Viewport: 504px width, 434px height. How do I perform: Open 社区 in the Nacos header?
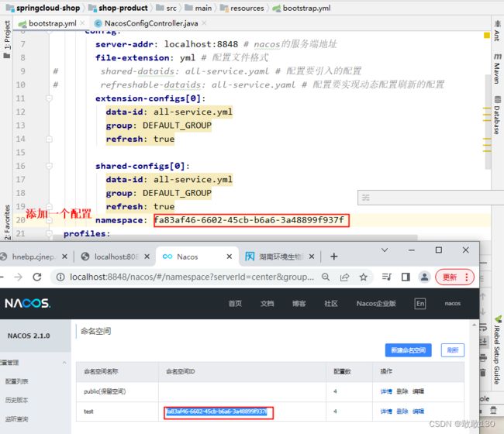point(331,304)
